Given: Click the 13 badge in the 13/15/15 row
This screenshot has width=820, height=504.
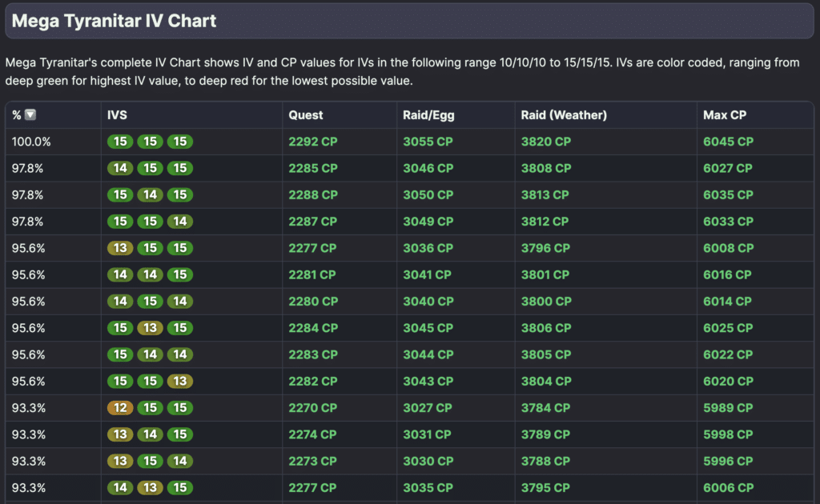Looking at the screenshot, I should click(121, 248).
